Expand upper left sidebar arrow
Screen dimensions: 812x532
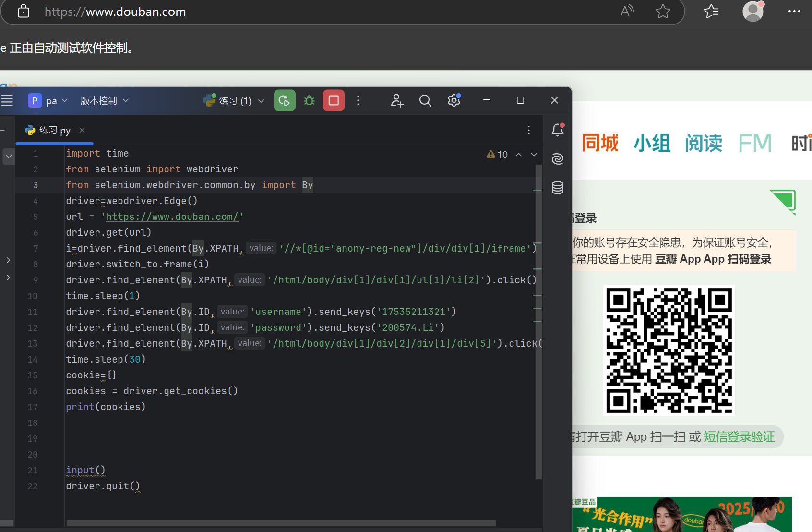(x=8, y=260)
